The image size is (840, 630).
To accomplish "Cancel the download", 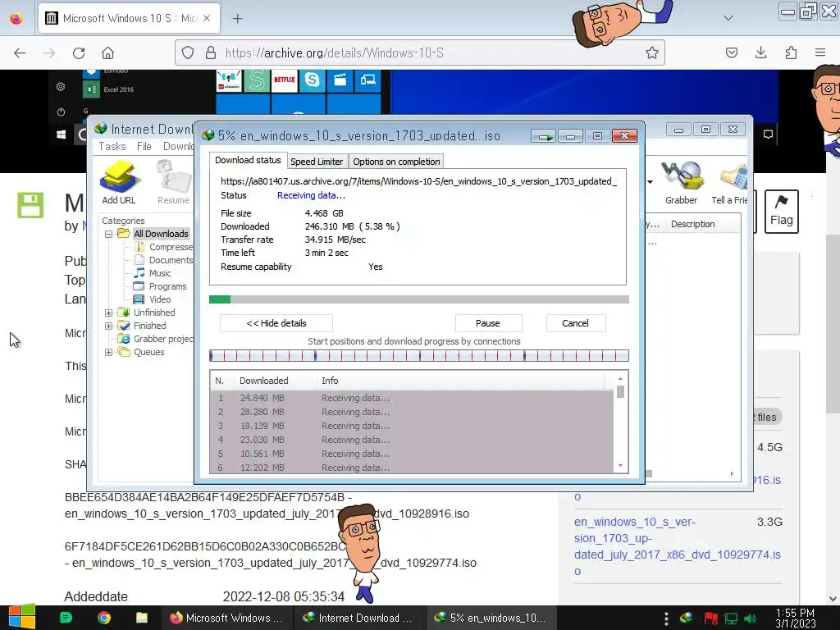I will pyautogui.click(x=575, y=323).
